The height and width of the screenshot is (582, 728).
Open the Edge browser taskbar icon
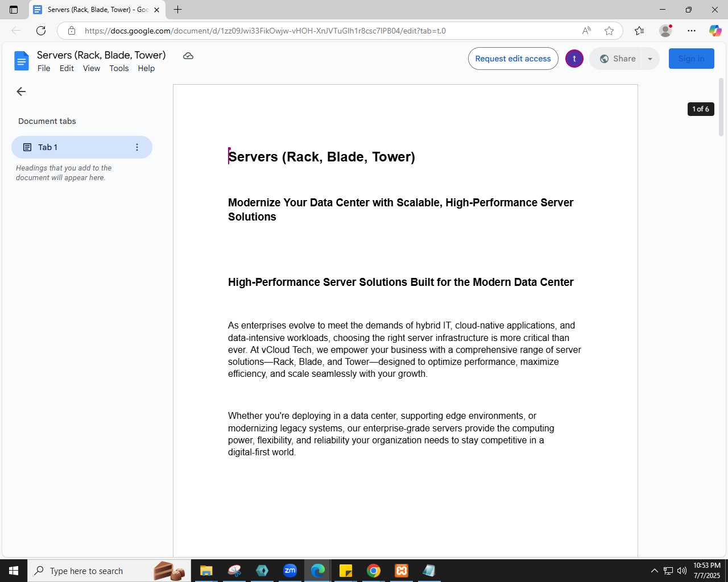(318, 571)
